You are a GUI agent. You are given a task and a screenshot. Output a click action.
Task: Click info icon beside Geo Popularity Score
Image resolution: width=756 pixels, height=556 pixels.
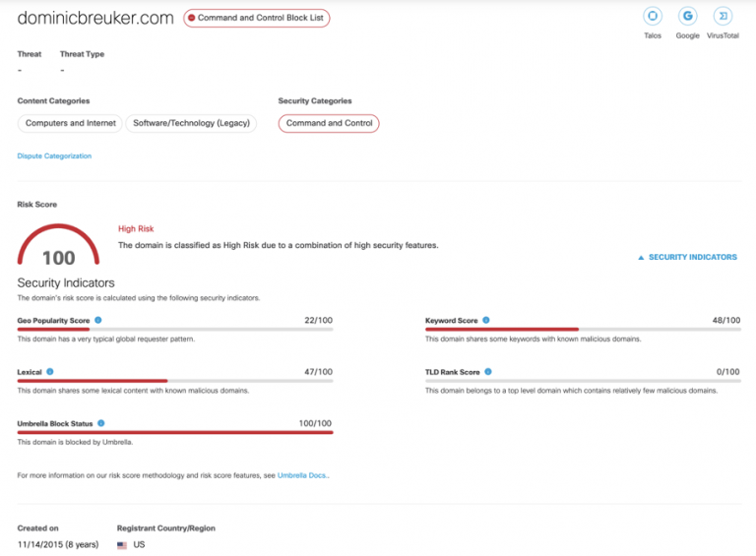coord(98,321)
